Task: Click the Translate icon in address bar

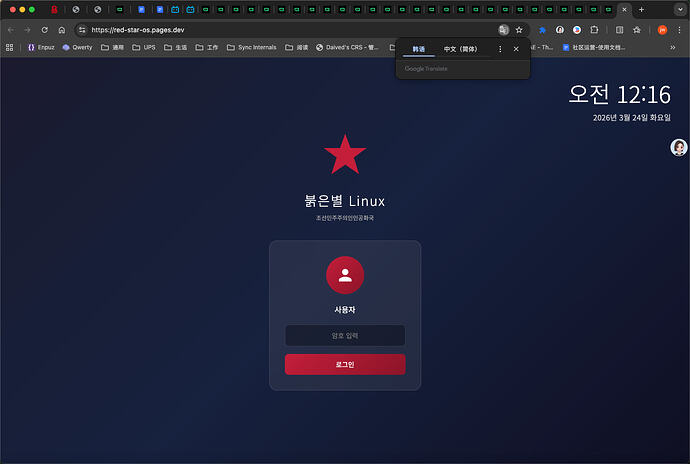Action: [x=503, y=30]
